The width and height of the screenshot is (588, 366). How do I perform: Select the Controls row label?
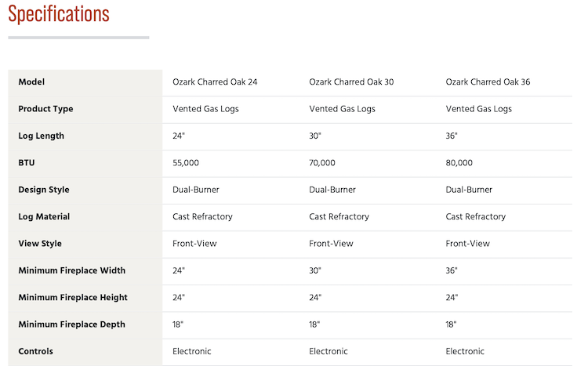[x=35, y=351]
